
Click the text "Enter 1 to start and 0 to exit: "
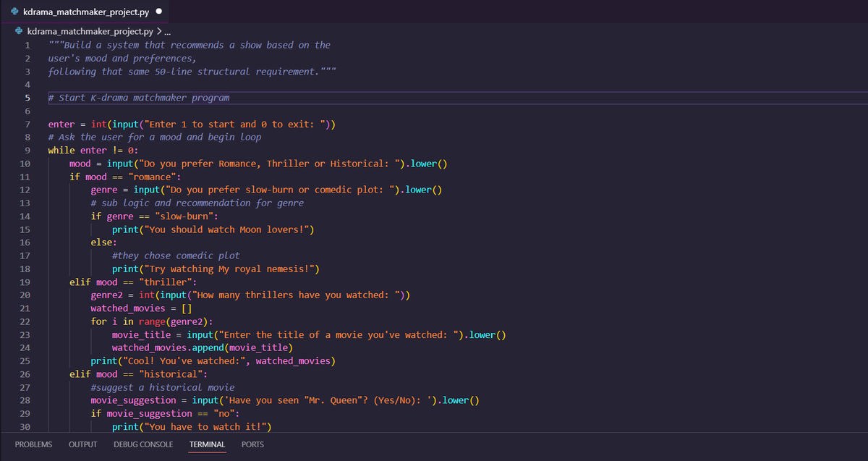(x=234, y=124)
